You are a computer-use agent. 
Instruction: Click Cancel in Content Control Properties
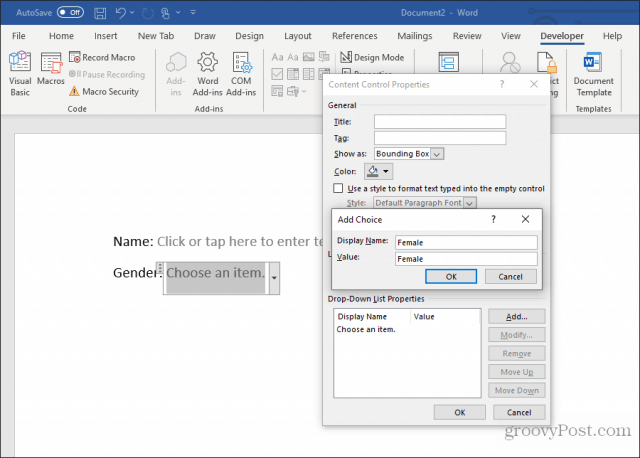(x=519, y=412)
